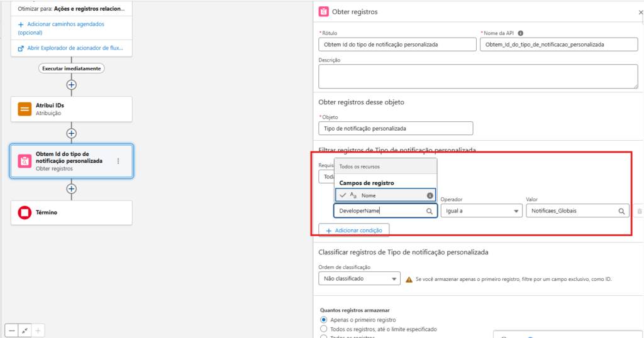The image size is (644, 338).
Task: Click the fit-to-view canvas button
Action: (x=25, y=330)
